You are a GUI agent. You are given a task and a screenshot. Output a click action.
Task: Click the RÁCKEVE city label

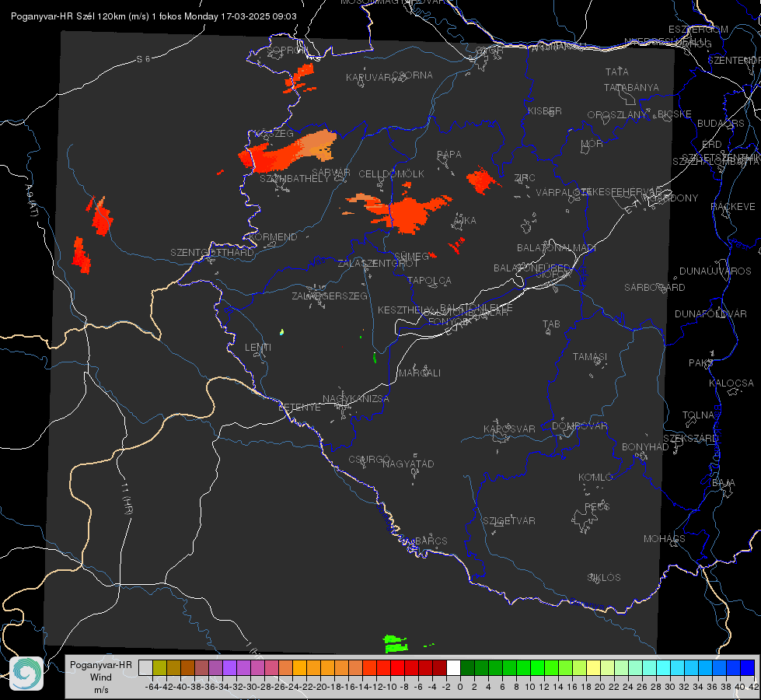733,207
